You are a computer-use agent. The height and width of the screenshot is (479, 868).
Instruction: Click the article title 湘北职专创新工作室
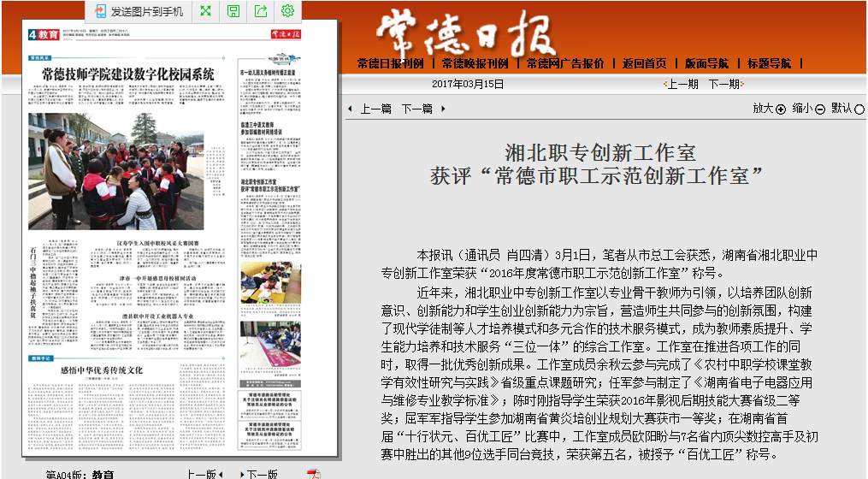[600, 153]
